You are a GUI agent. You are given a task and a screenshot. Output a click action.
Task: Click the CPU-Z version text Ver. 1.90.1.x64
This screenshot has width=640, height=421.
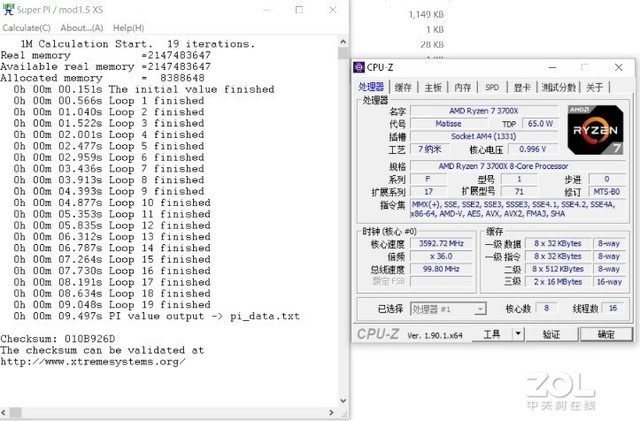[x=435, y=335]
